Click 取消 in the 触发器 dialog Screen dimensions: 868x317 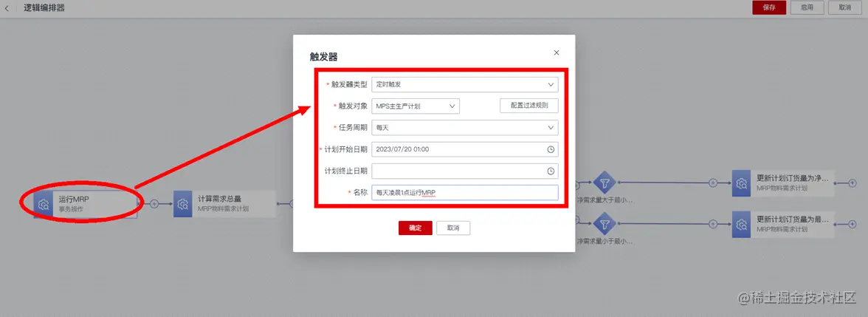[453, 228]
